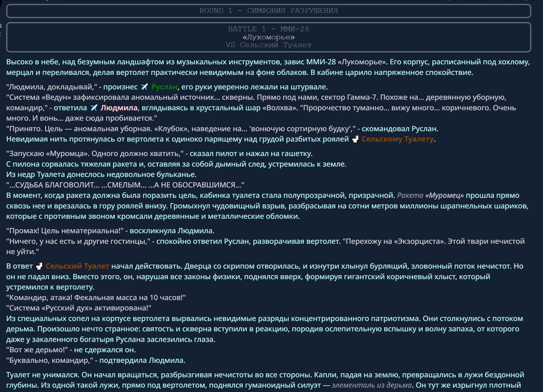Click the VS Сельский Туалет header line
The image size is (543, 392).
(x=268, y=45)
